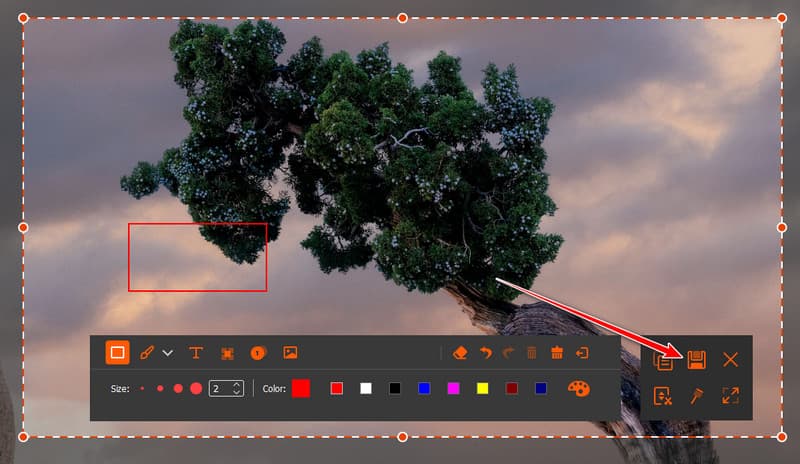
Task: Increase size value using stepper arrows
Action: (237, 385)
